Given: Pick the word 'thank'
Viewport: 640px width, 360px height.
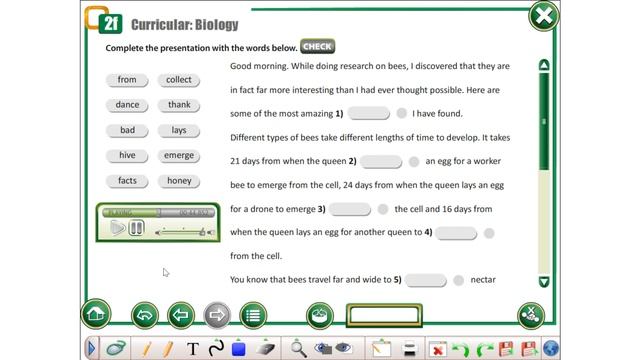Looking at the screenshot, I should click(179, 105).
